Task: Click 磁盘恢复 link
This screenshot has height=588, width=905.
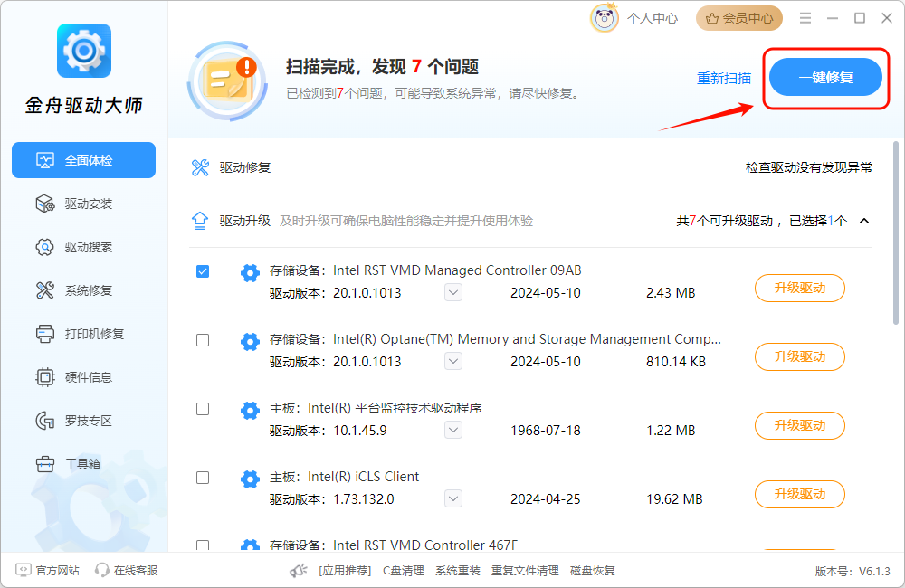Action: (592, 571)
